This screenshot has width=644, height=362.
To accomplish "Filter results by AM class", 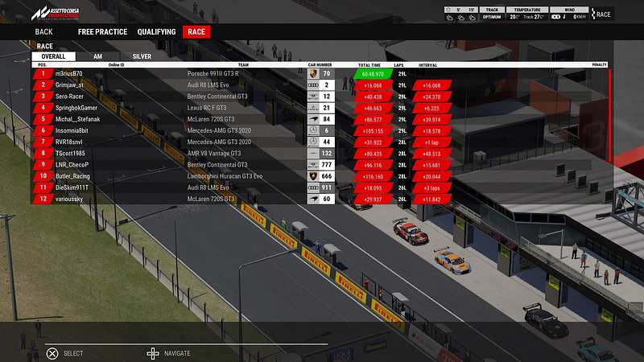I will coord(97,56).
